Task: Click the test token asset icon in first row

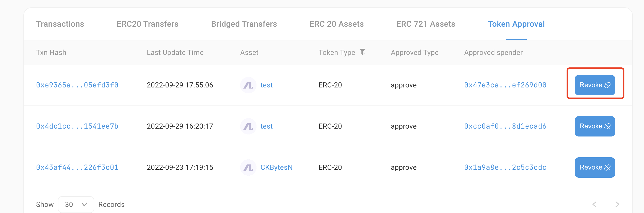Action: pyautogui.click(x=248, y=85)
